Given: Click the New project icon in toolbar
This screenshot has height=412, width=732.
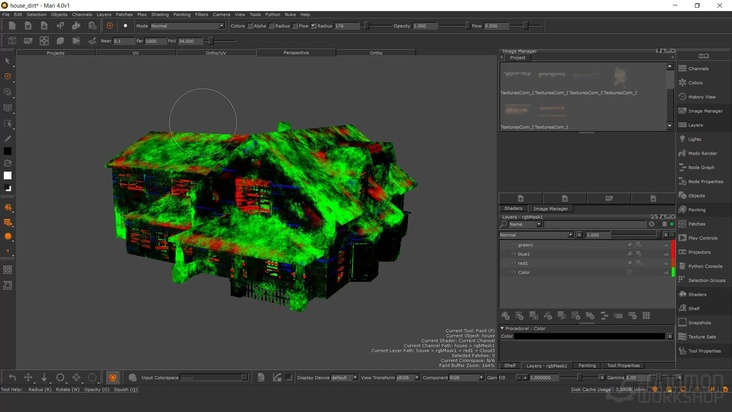Looking at the screenshot, I should point(12,26).
